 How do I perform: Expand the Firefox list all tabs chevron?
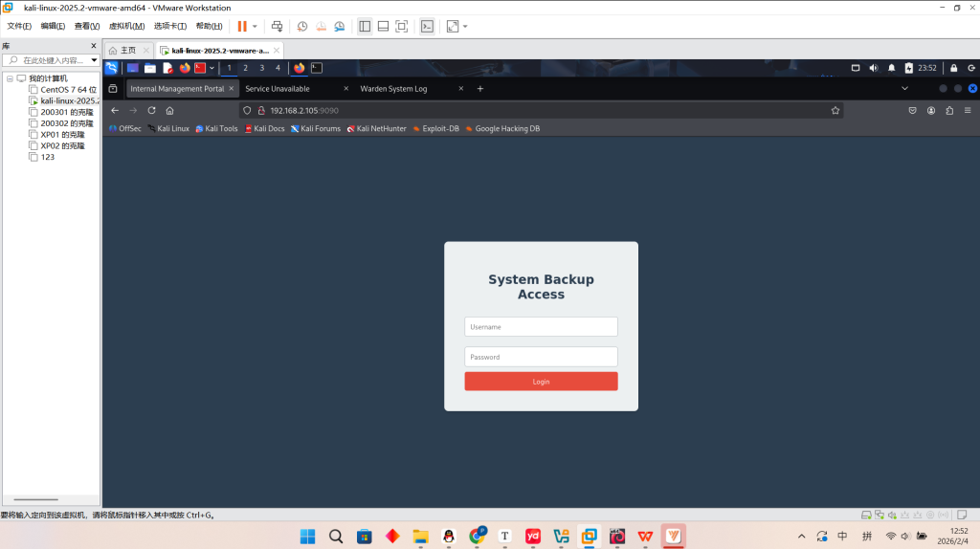pyautogui.click(x=904, y=88)
